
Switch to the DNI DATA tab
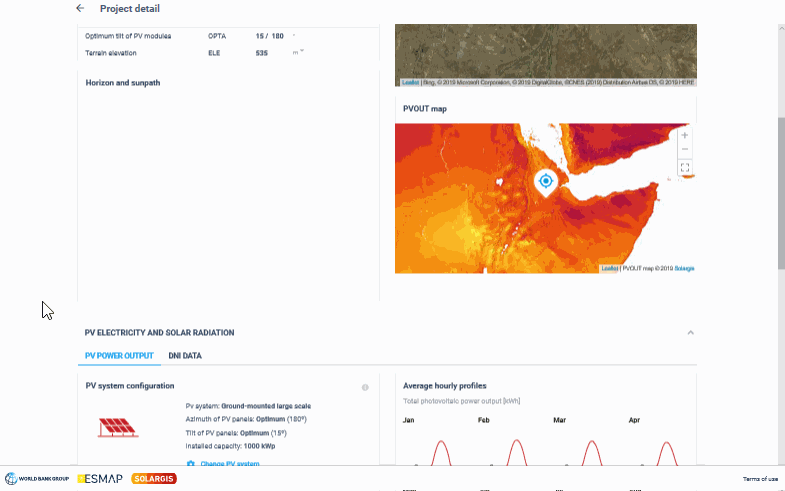(x=184, y=355)
